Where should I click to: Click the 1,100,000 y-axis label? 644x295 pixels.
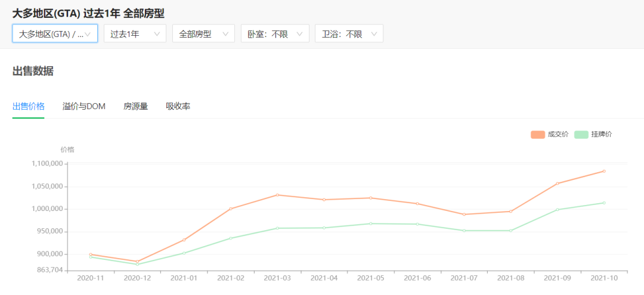point(47,164)
